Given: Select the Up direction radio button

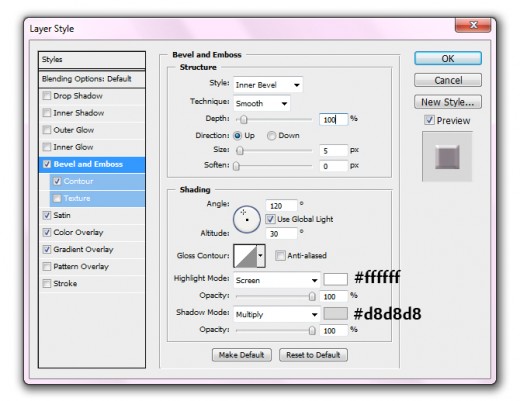Looking at the screenshot, I should point(238,136).
